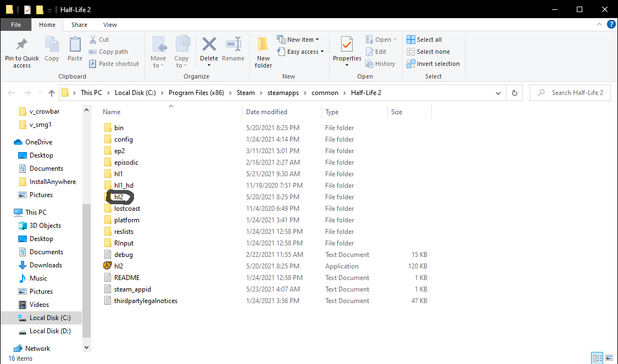Sort by the Type column header
The image size is (618, 364).
pos(332,112)
